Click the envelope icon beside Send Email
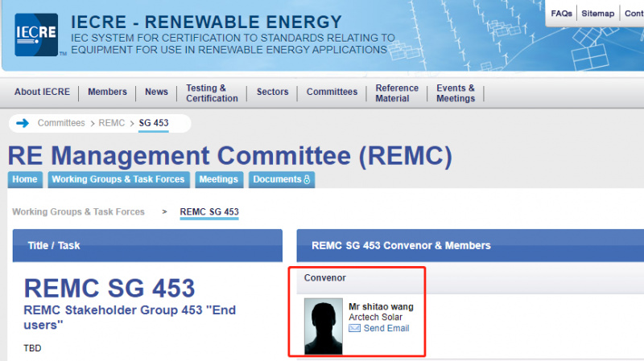644x361 pixels. [x=354, y=329]
